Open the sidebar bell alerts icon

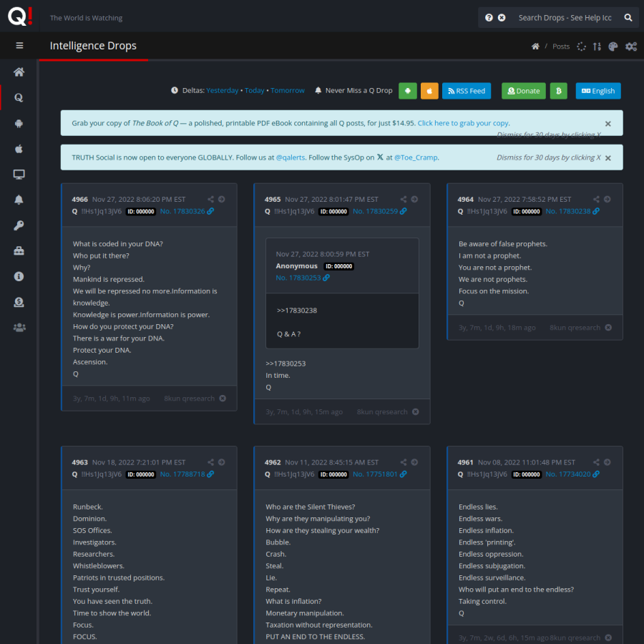(x=19, y=200)
